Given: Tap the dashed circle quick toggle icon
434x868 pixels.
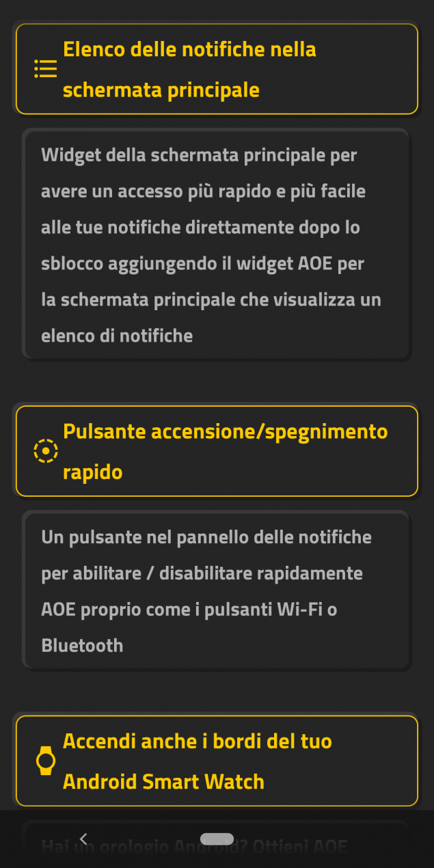Looking at the screenshot, I should click(x=46, y=451).
